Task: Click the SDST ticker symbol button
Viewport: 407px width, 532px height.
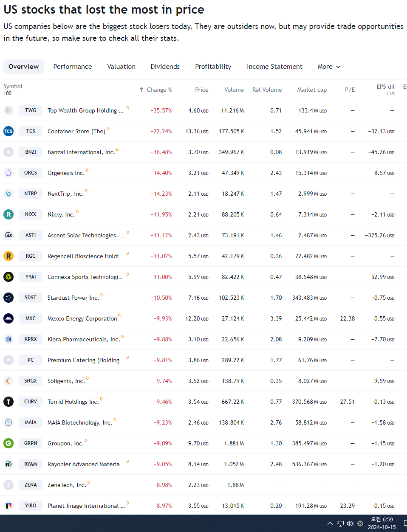Action: [x=31, y=298]
